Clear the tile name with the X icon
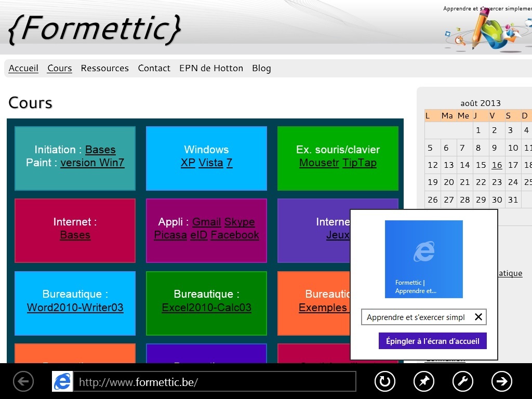532x399 pixels. click(x=478, y=317)
